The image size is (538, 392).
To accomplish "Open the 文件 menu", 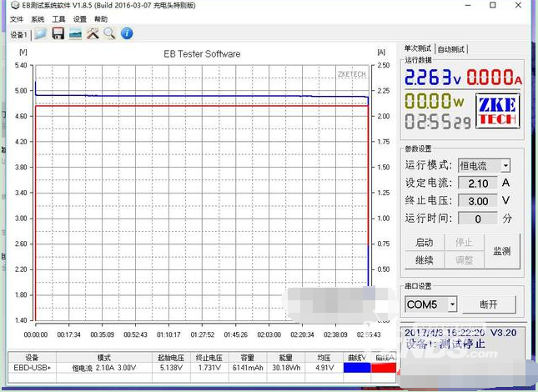I will click(x=17, y=19).
